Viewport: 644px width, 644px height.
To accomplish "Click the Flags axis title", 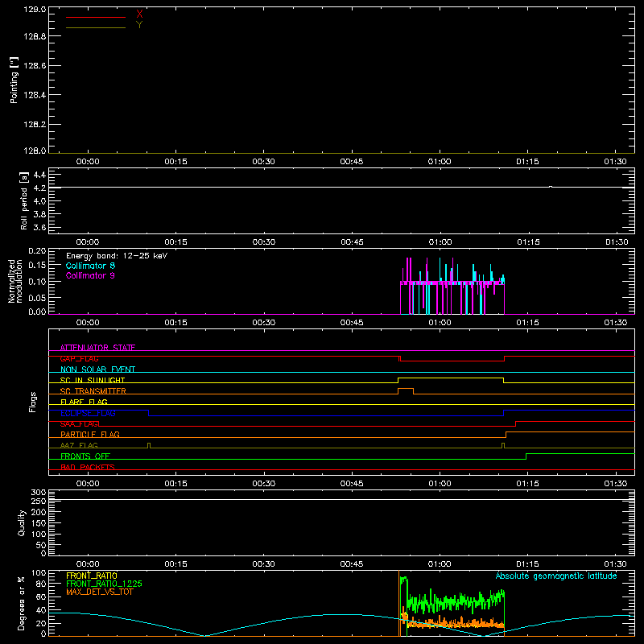I will click(x=33, y=402).
